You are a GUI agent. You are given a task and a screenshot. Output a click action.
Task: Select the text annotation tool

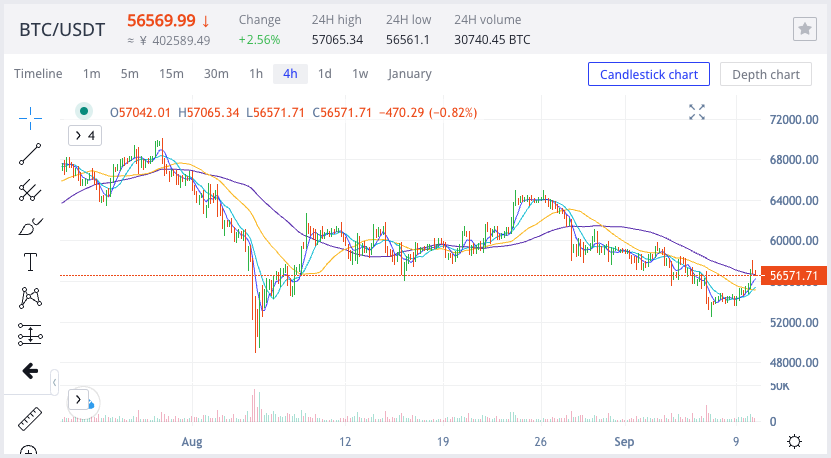point(30,262)
